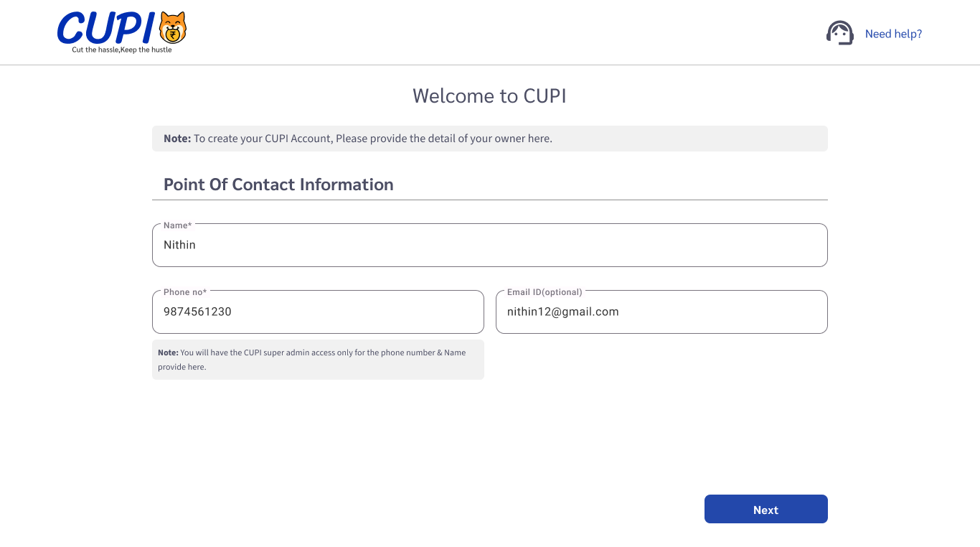Viewport: 980px width, 547px height.
Task: Click the rupee coin in mascot's mouth
Action: tap(172, 33)
